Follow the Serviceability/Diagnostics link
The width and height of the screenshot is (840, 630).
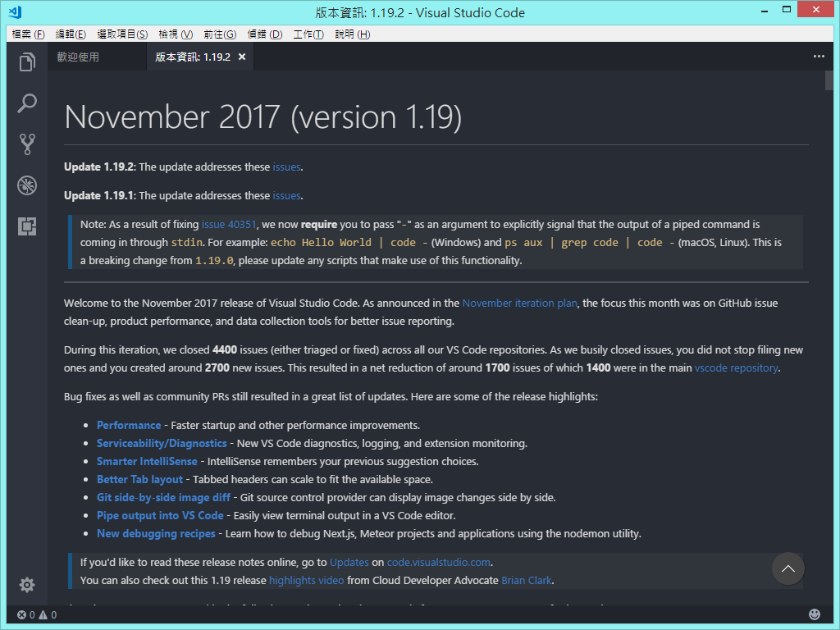point(162,444)
